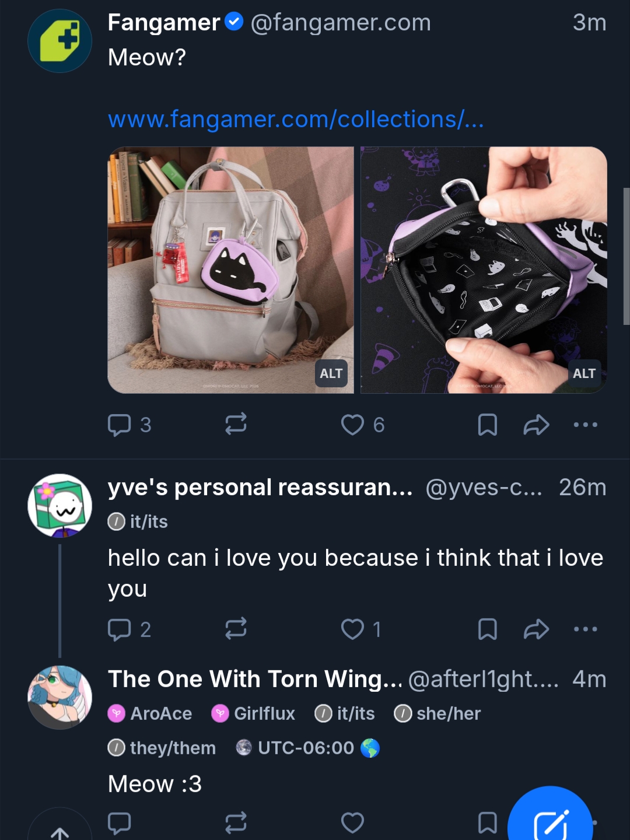The height and width of the screenshot is (840, 630).
Task: Share yve's love you post
Action: 536,629
